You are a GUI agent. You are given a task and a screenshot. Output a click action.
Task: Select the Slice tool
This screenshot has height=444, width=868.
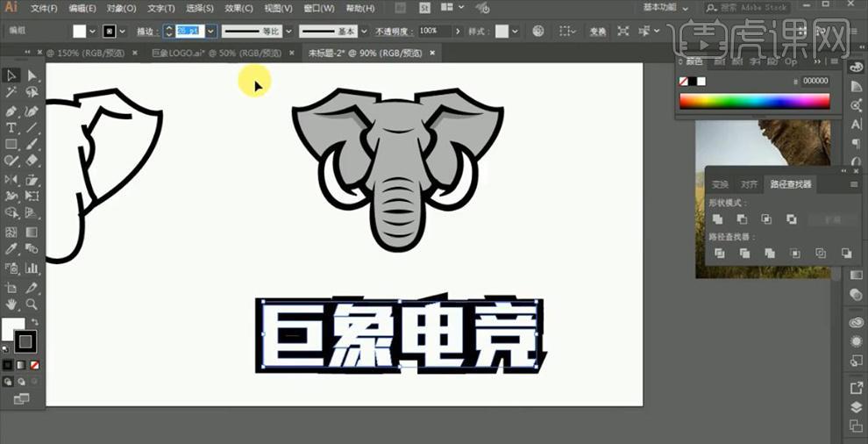32,287
